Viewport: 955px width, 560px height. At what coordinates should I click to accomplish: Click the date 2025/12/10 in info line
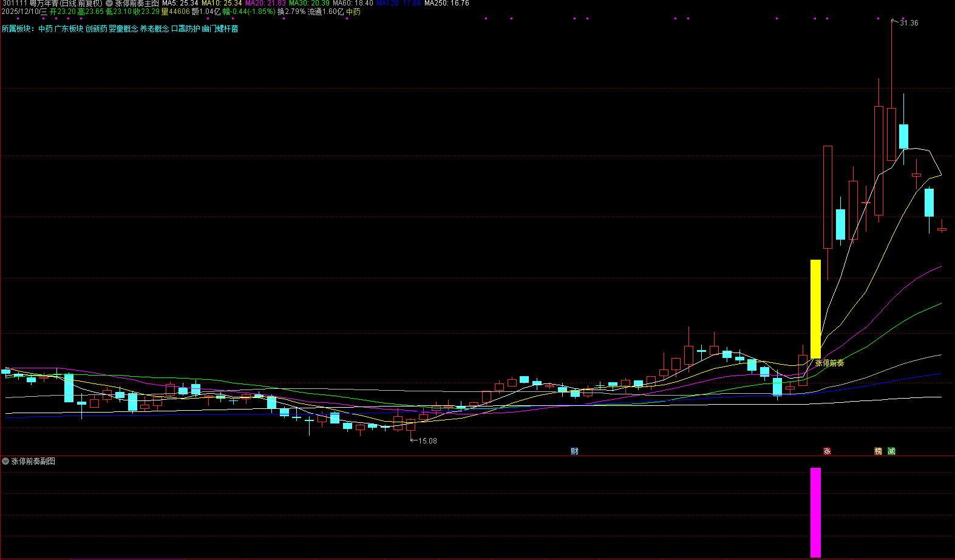pos(21,12)
